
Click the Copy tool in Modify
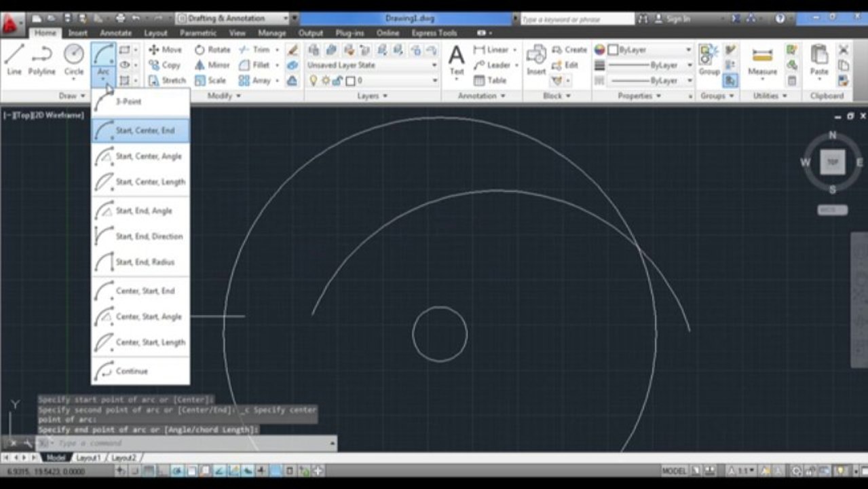tap(164, 65)
